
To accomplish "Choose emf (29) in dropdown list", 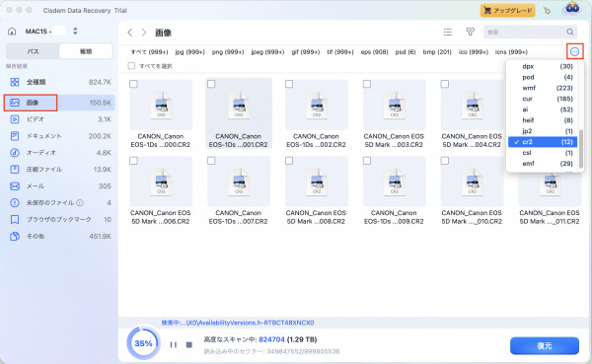I will tap(543, 164).
